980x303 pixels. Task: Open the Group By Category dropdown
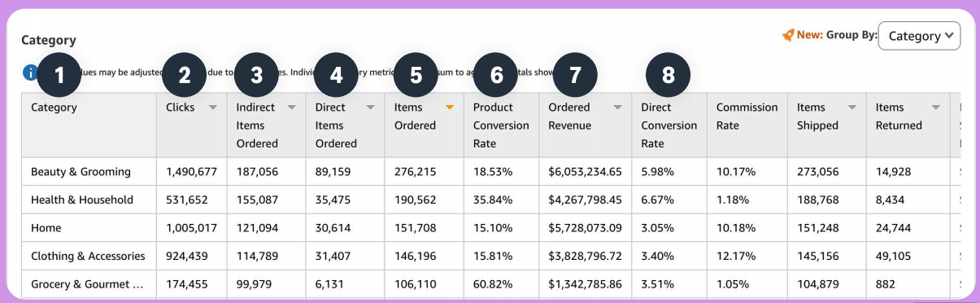pos(919,36)
